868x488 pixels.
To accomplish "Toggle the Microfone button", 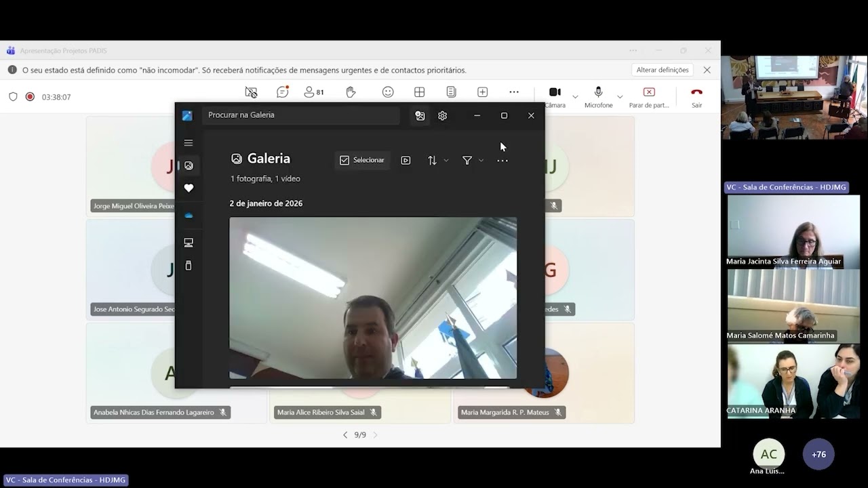I will tap(598, 97).
